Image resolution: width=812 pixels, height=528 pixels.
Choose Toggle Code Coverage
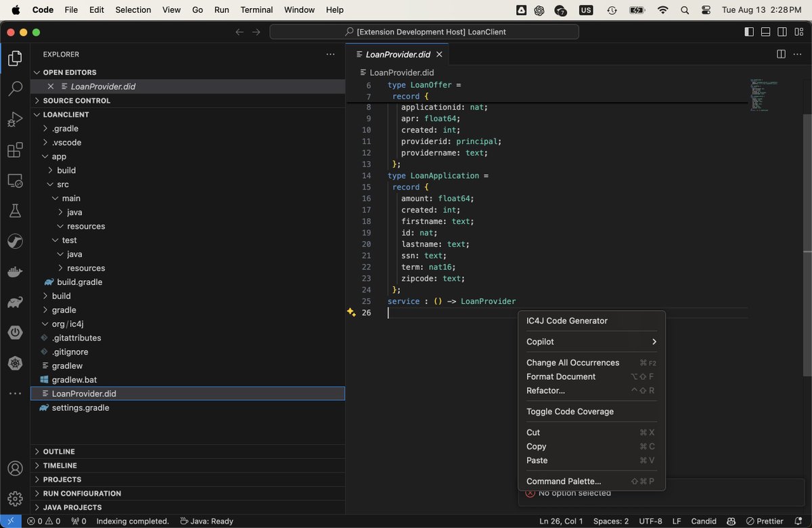point(591,412)
